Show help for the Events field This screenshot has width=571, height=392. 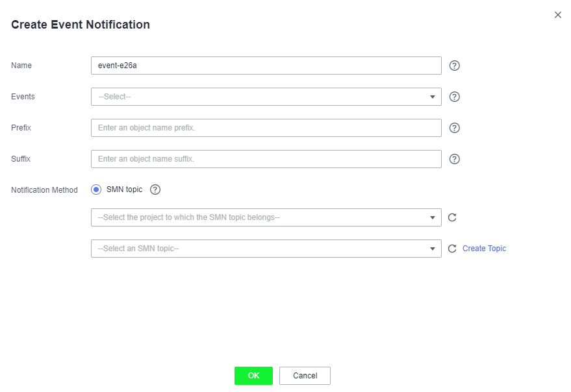point(454,97)
